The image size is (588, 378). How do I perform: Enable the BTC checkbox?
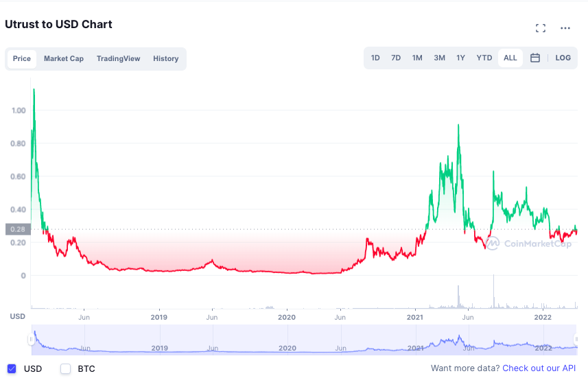66,368
